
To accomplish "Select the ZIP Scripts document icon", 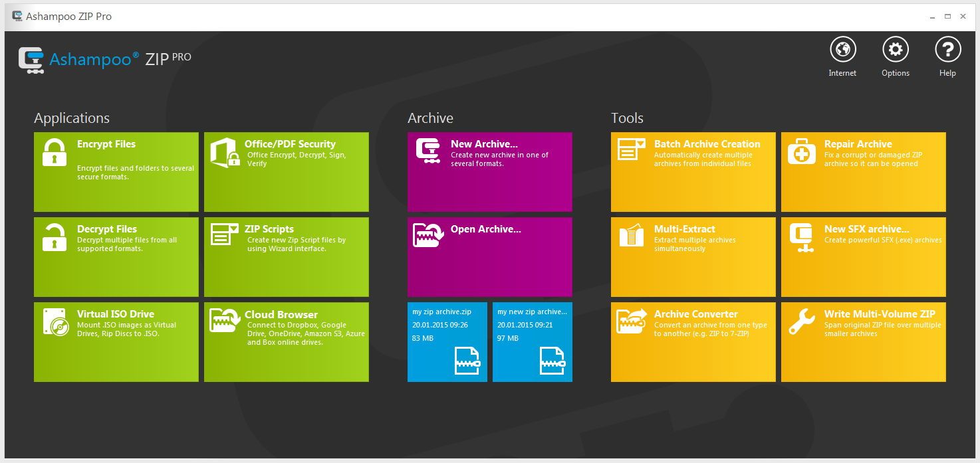I will 225,236.
